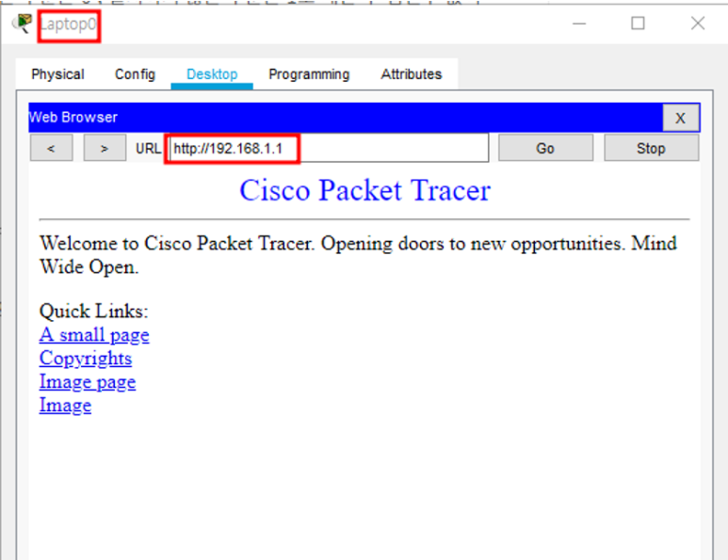
Task: Click the Packet Tracer icon in title bar
Action: pos(22,24)
